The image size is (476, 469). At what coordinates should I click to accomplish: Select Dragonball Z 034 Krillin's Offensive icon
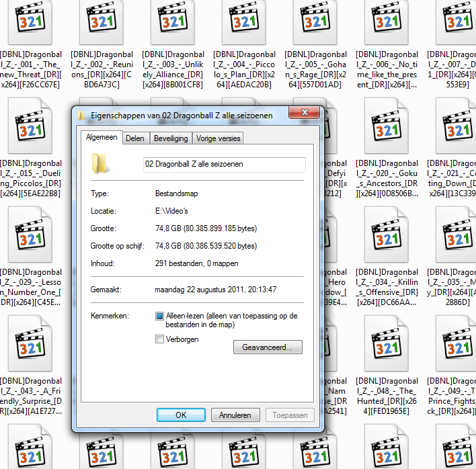tap(387, 234)
